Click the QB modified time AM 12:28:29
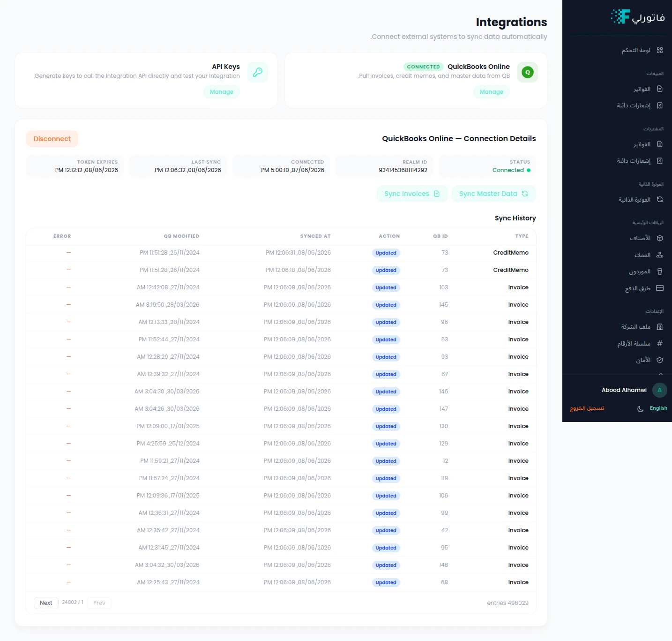Viewport: 672px width, 641px height. click(168, 357)
